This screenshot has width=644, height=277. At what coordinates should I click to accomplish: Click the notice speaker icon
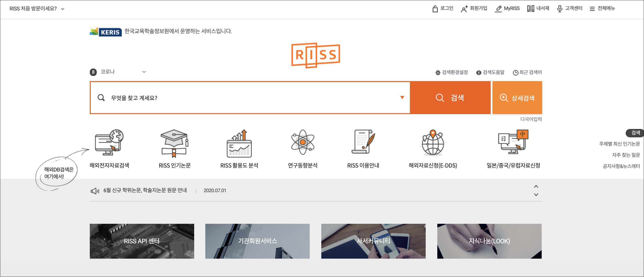[x=95, y=191]
